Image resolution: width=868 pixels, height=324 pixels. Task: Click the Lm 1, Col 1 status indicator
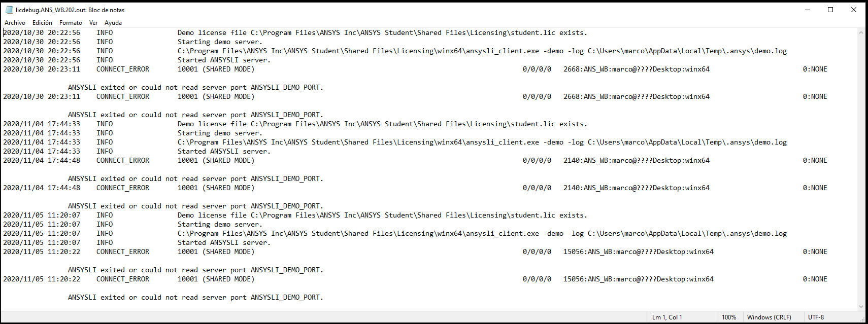[x=667, y=317]
